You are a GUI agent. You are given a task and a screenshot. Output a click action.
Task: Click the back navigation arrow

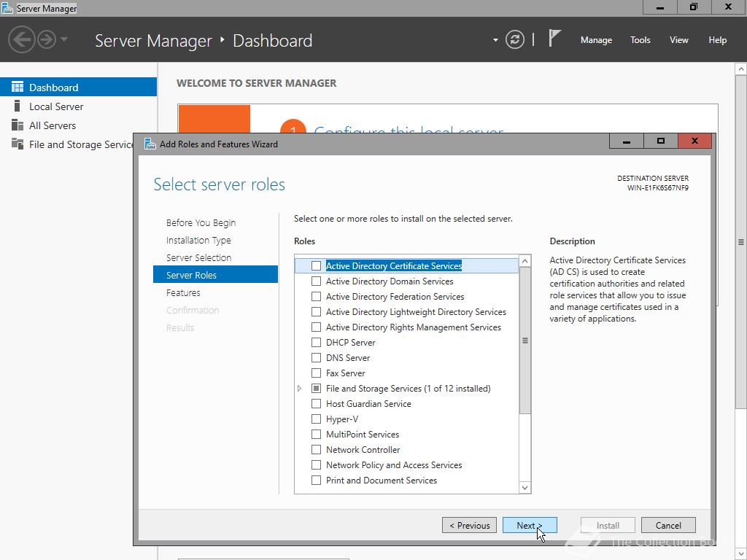[23, 39]
